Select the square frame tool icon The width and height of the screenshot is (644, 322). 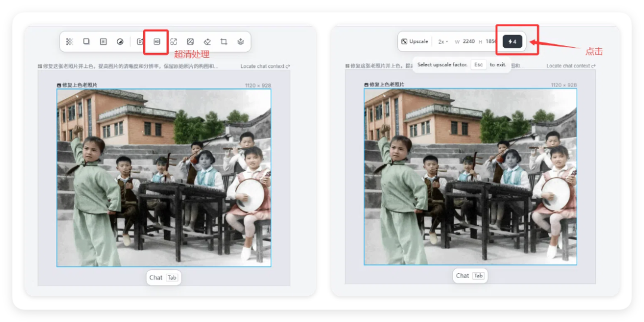pyautogui.click(x=86, y=42)
